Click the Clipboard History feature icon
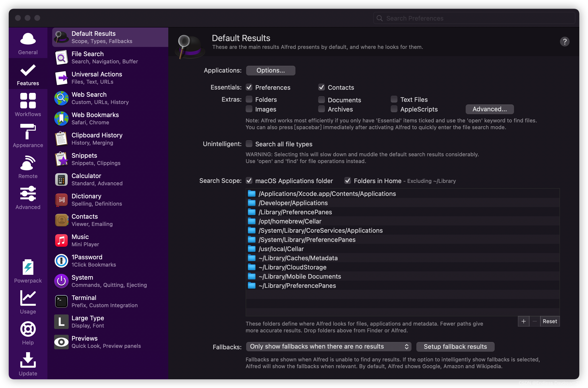This screenshot has height=388, width=588. pyautogui.click(x=61, y=139)
